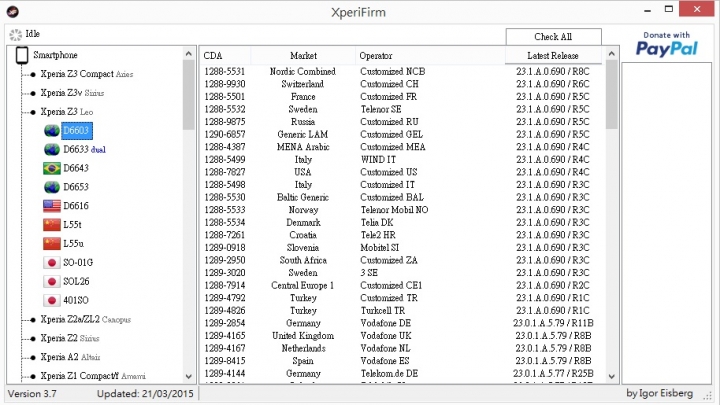Click the XperiFirm app icon in title bar
This screenshot has height=405, width=720.
(x=12, y=11)
